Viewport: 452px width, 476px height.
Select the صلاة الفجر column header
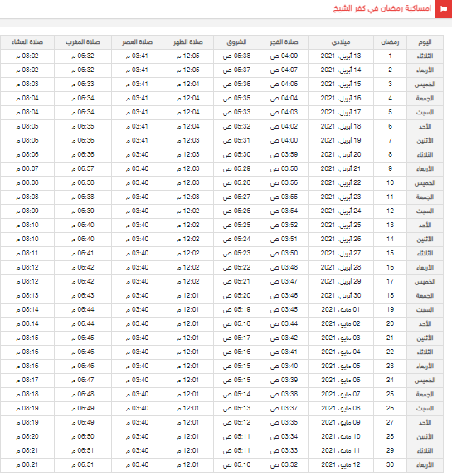click(284, 42)
